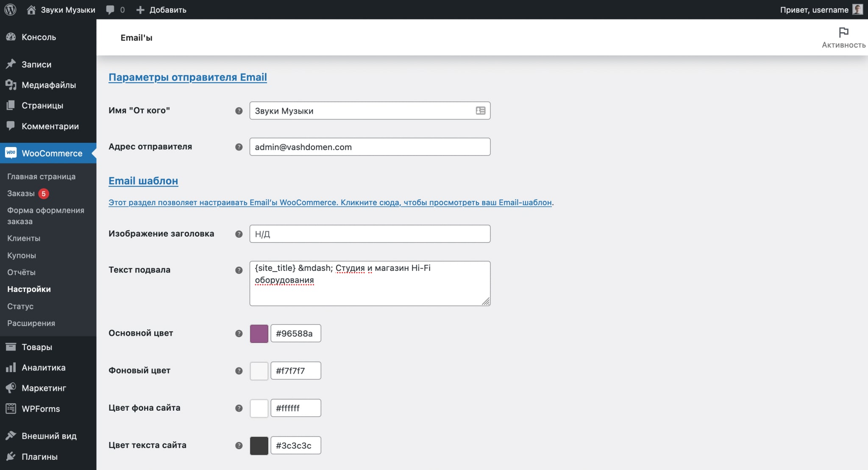
Task: Click the Медиафайлы media icon
Action: coord(11,85)
